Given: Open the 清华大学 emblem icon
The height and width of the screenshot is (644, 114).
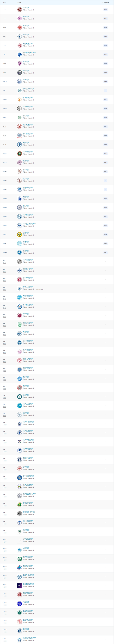Looking at the screenshot, I should click(x=19, y=19).
